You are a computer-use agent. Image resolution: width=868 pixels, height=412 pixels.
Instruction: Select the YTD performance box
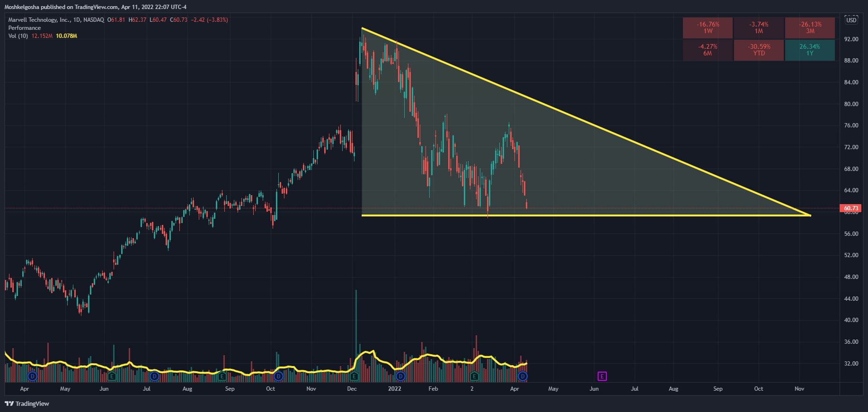(759, 50)
